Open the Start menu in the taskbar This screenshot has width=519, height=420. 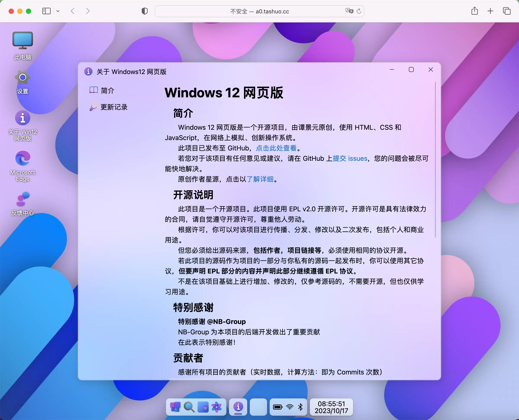tap(175, 407)
